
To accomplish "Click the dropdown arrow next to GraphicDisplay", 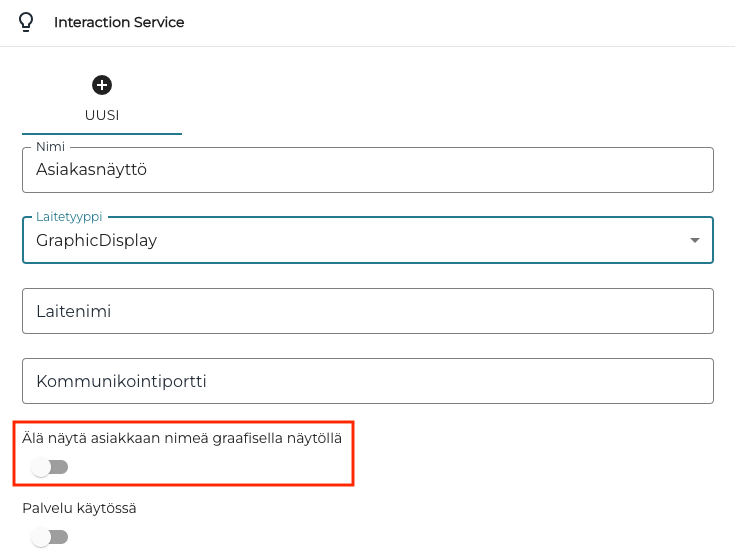I will pyautogui.click(x=694, y=240).
